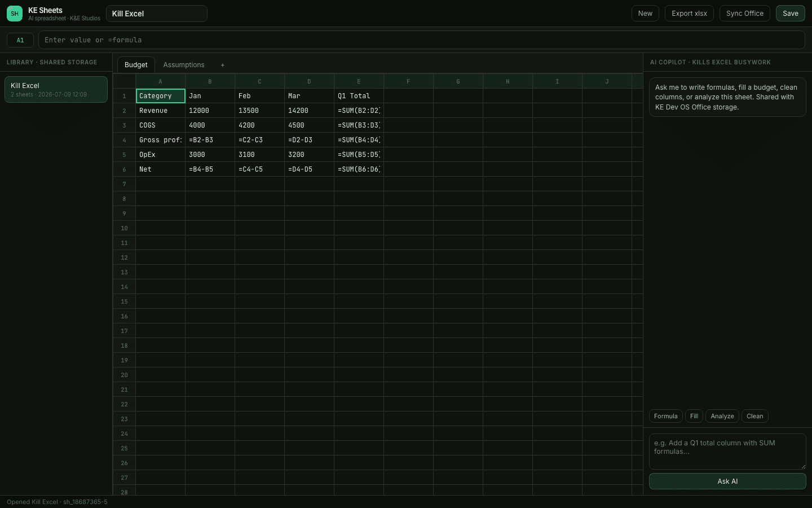This screenshot has width=812, height=508.
Task: Select cell with value 14200
Action: tap(309, 111)
